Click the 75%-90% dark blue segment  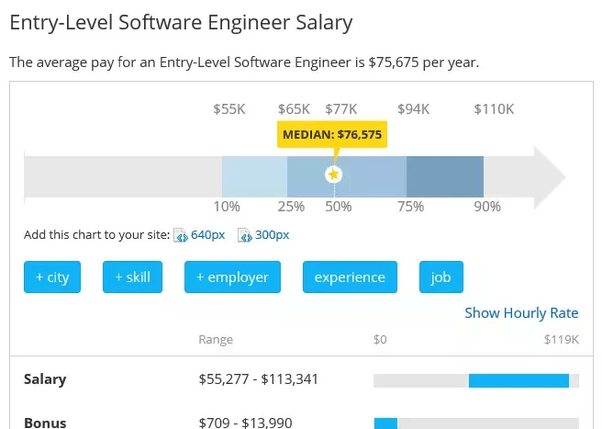[x=445, y=177]
